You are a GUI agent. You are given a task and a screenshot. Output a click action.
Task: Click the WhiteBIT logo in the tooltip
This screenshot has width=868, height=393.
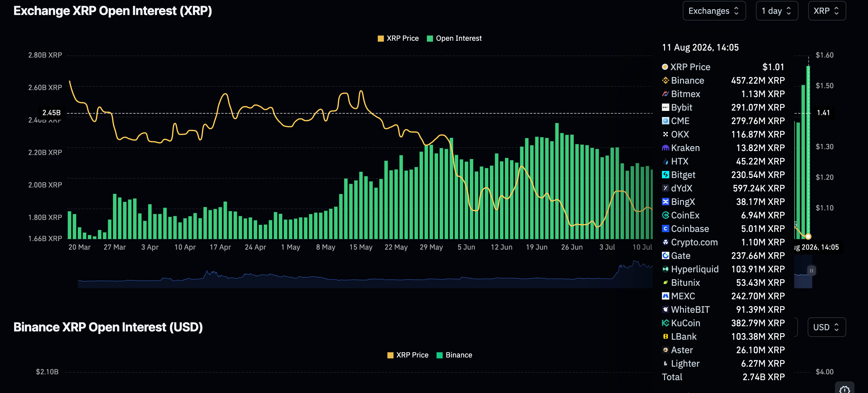(x=665, y=309)
